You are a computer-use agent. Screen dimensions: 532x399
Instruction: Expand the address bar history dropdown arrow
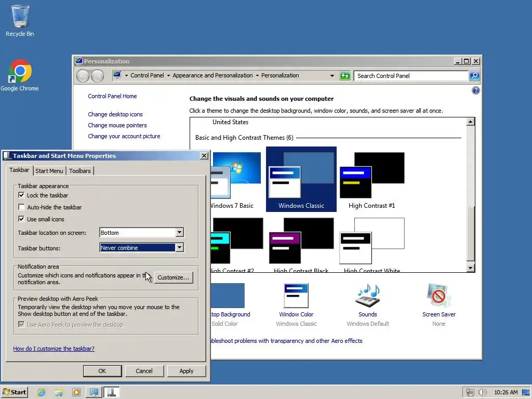[332, 76]
